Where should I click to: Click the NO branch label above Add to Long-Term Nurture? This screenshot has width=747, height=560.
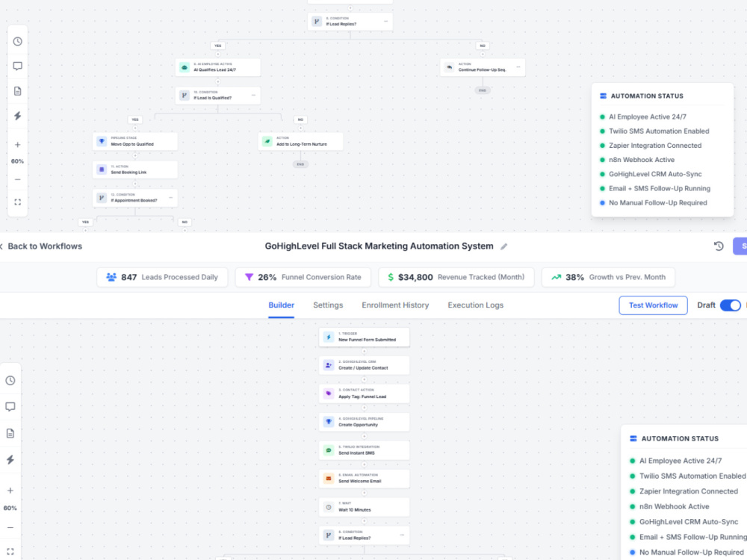point(300,119)
